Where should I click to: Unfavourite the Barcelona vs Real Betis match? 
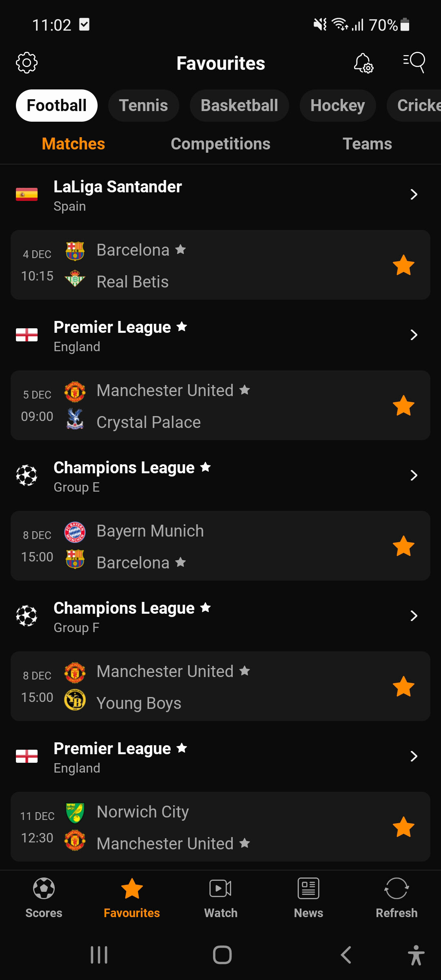(x=403, y=265)
